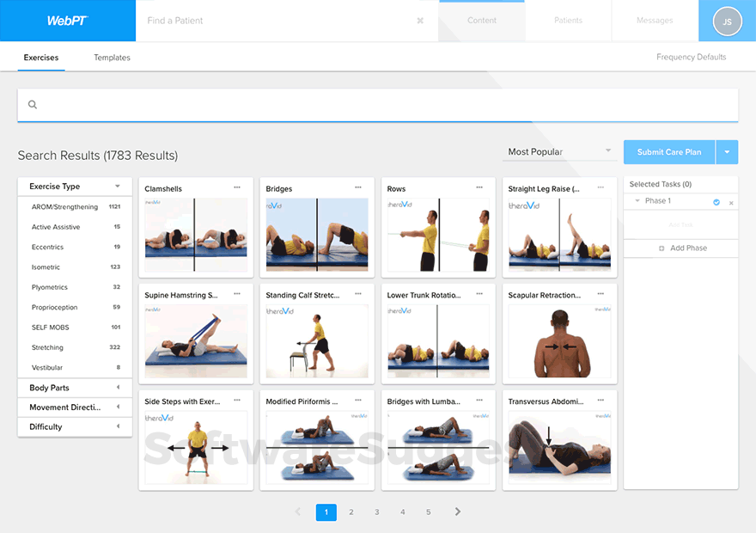Jump to results page 3
756x533 pixels.
pyautogui.click(x=376, y=512)
